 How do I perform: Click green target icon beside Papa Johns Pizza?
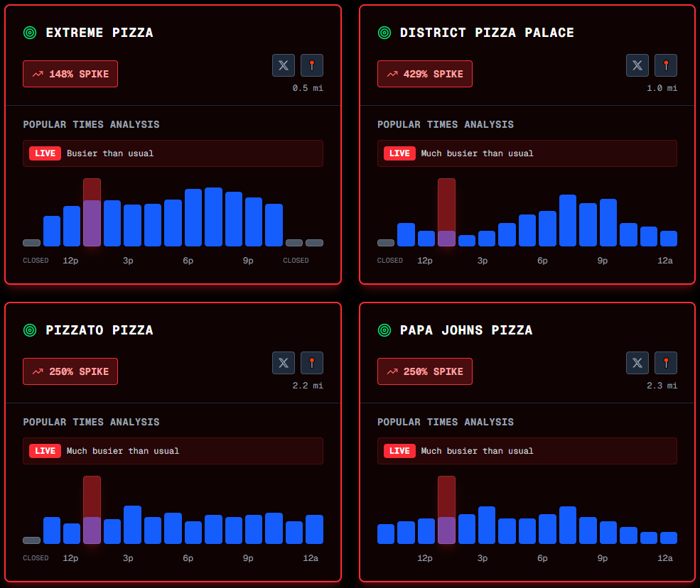(x=384, y=330)
